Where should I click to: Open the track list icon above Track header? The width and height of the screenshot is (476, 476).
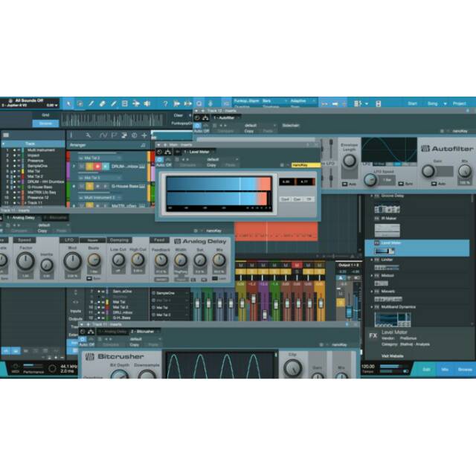6,135
